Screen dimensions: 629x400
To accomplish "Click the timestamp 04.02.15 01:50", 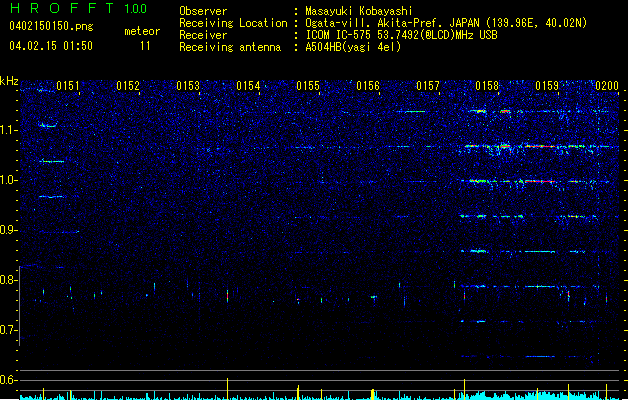I will [51, 46].
